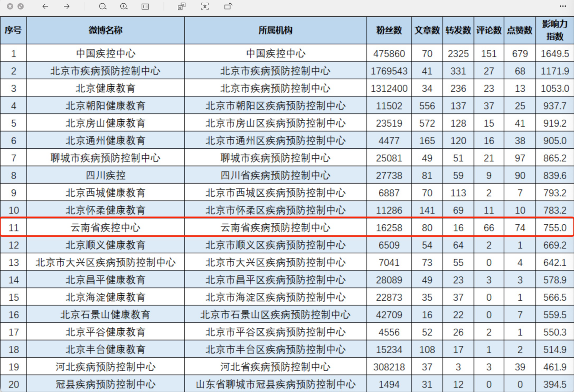Select the 北京房山健康教育 cell
574x392 pixels.
coord(105,123)
